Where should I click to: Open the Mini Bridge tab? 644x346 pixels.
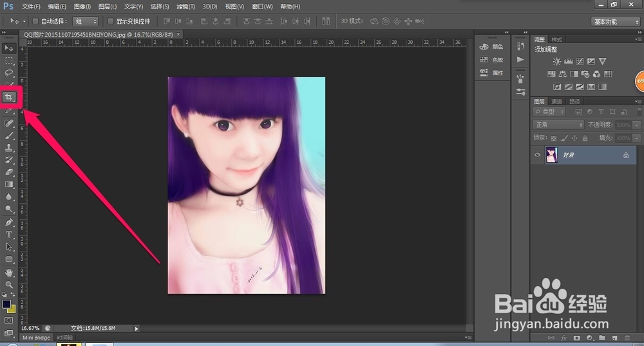click(36, 338)
